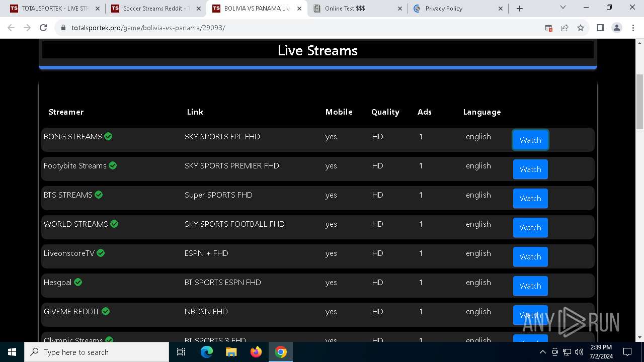Screen dimensions: 644x362
Task: Watch the WORLD STREAMS stream
Action: pyautogui.click(x=530, y=227)
